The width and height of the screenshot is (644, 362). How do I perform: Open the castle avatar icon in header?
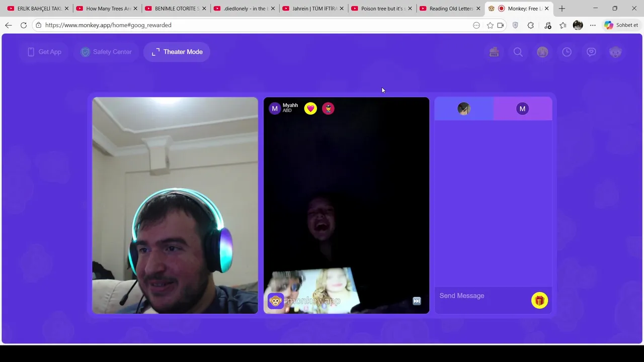(542, 52)
